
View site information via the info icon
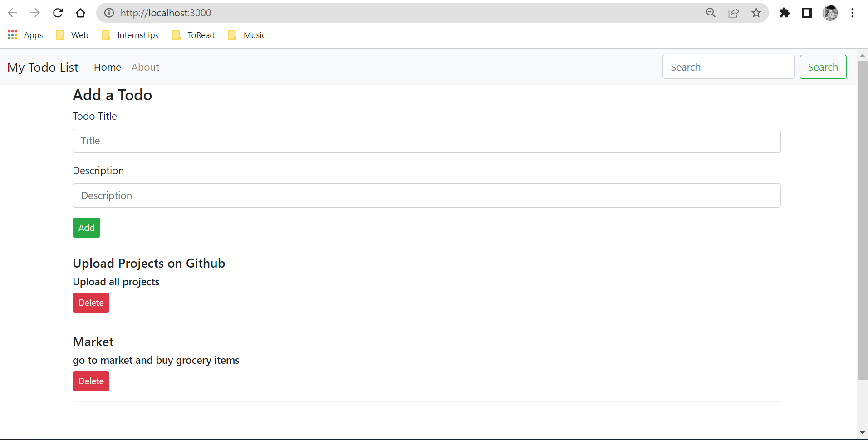pyautogui.click(x=108, y=13)
